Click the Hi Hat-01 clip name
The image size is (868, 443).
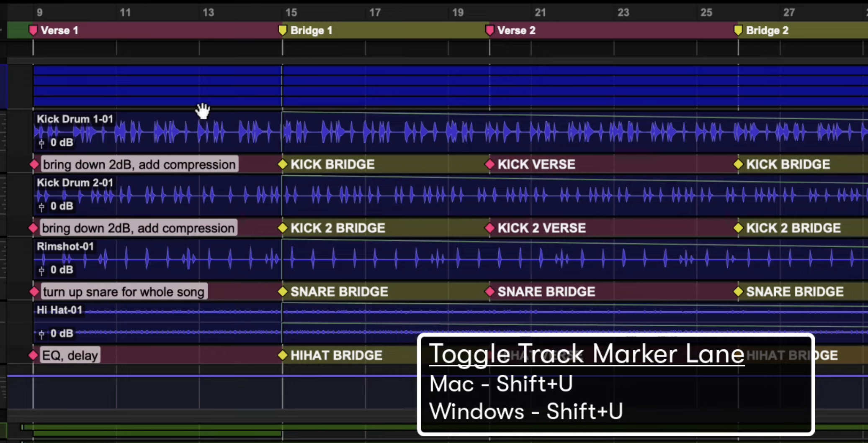coord(59,310)
